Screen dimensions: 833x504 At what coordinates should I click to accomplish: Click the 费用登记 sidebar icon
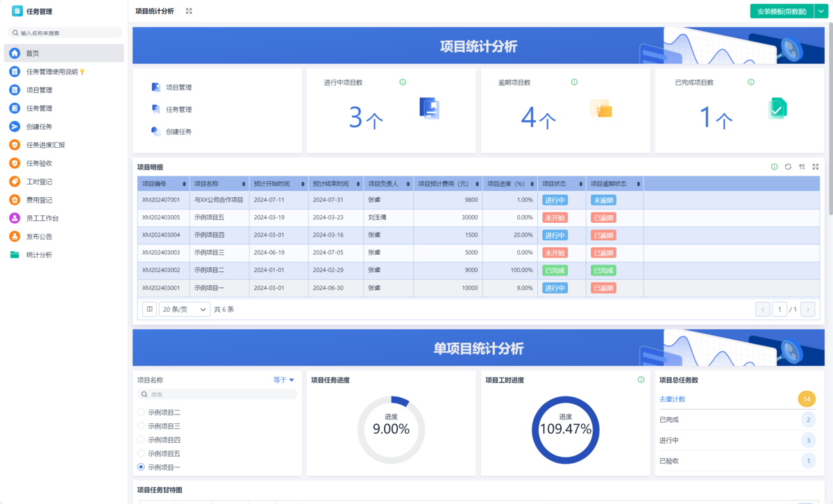click(x=15, y=200)
